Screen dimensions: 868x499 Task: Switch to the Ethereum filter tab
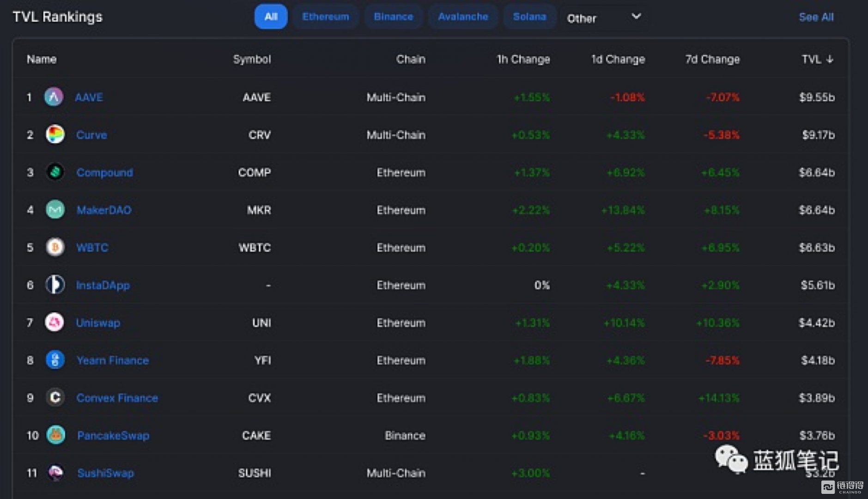pos(326,17)
